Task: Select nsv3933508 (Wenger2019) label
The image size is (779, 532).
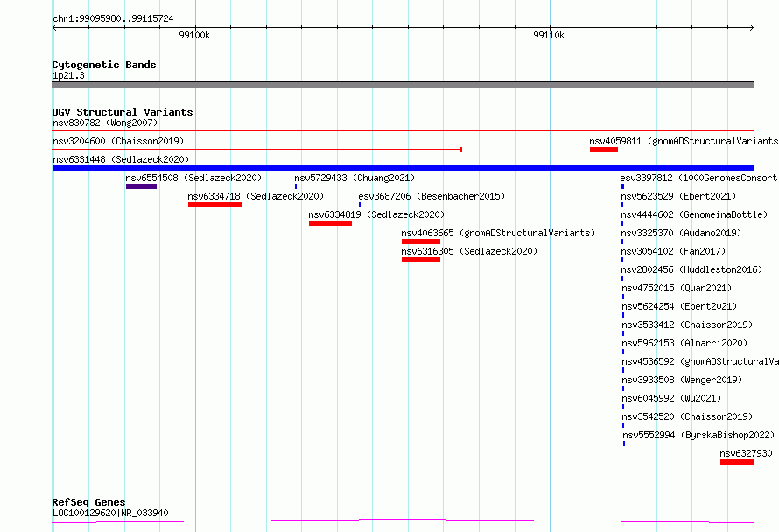Action: coord(682,380)
